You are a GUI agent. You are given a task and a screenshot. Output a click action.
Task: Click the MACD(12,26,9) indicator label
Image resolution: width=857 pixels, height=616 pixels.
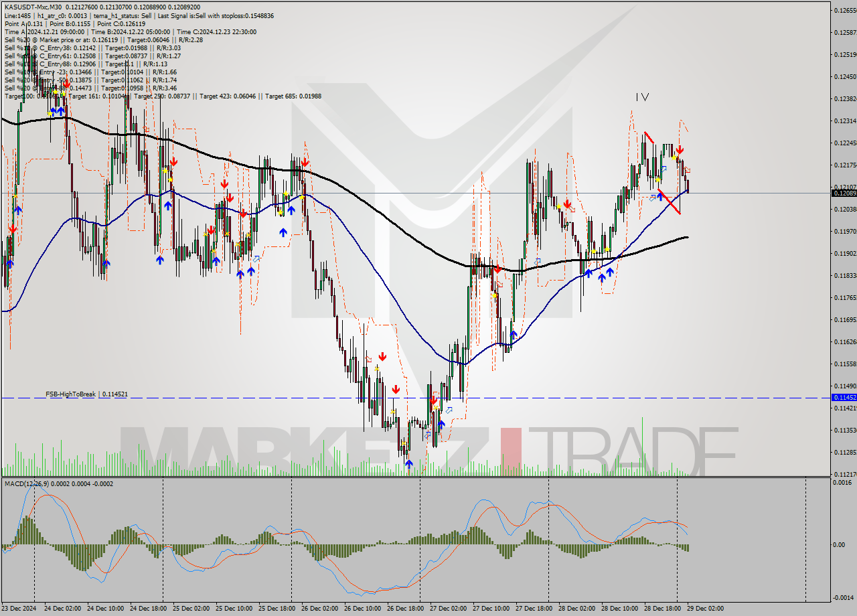pyautogui.click(x=59, y=483)
